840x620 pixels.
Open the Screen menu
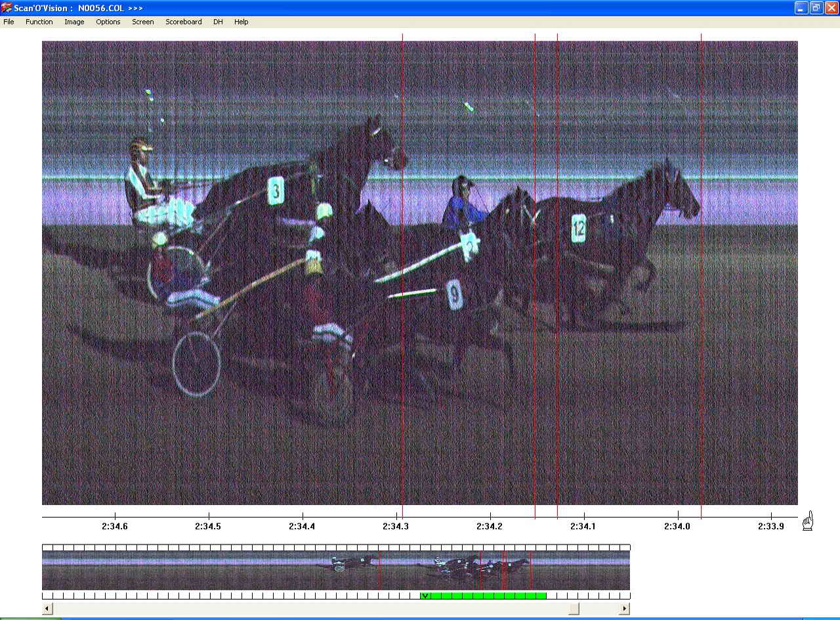(x=143, y=22)
